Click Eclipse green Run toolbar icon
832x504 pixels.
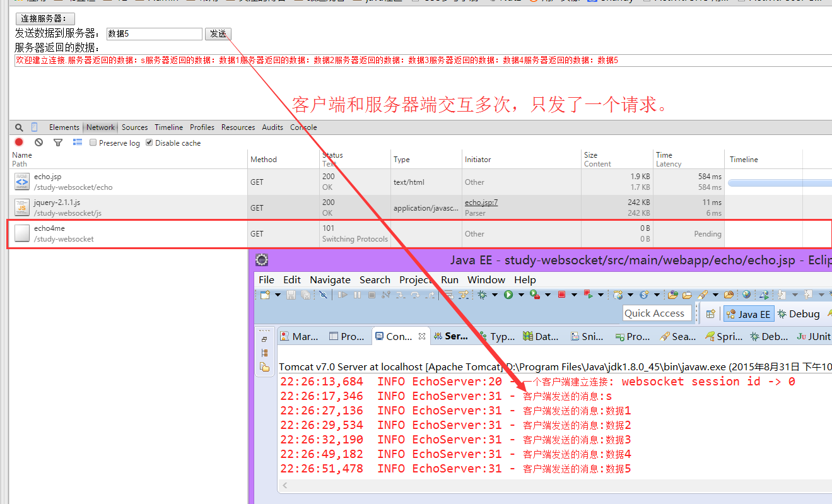click(508, 295)
